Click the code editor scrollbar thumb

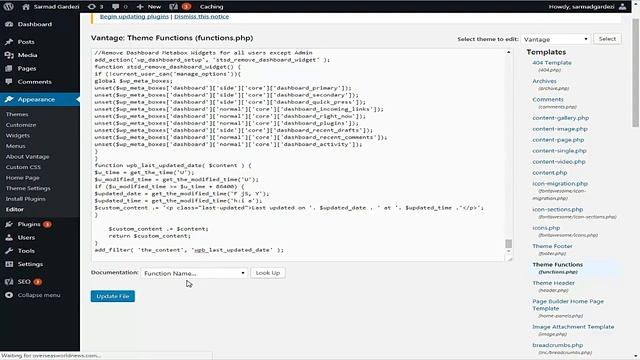pyautogui.click(x=508, y=244)
